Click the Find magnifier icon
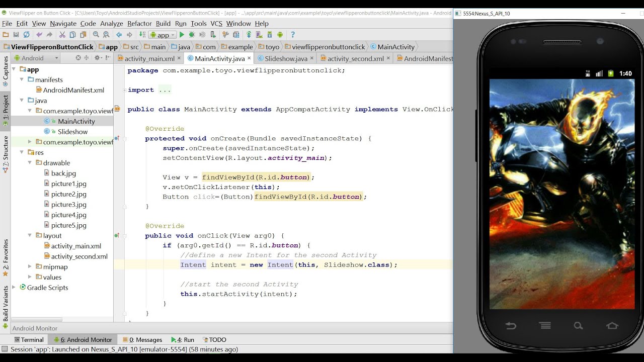644x362 pixels. [96, 35]
